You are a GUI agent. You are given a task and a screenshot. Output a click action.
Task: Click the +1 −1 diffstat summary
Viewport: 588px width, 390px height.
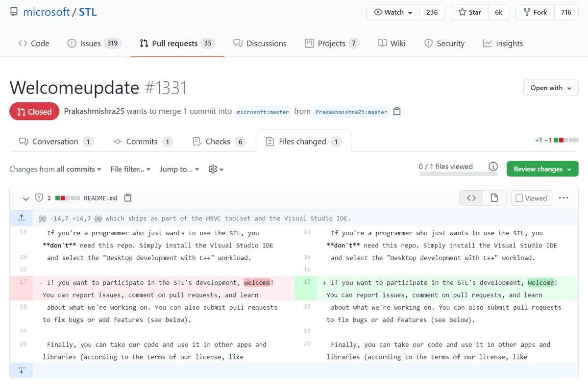tap(557, 140)
